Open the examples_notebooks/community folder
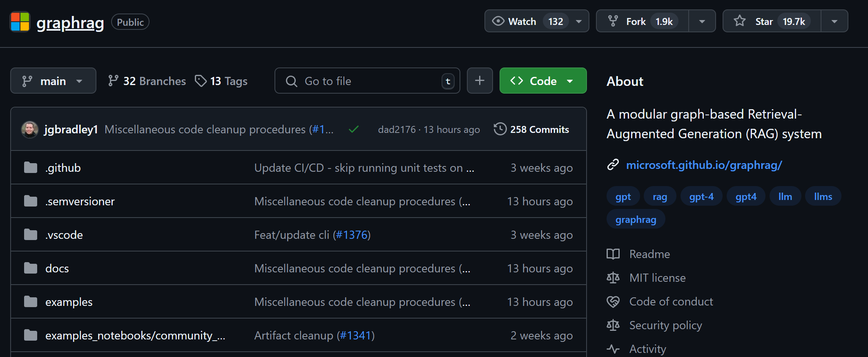868x357 pixels. click(135, 336)
